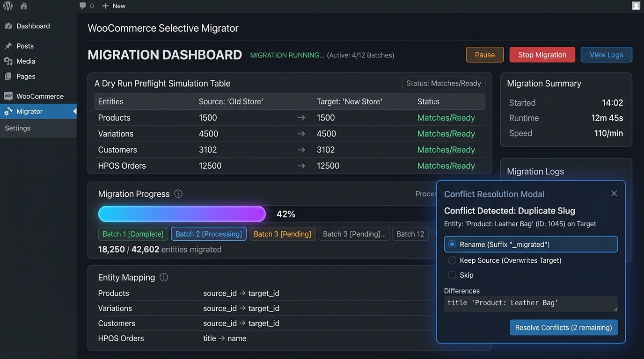Click HPOS Orders status Matches/Ready
Screen dimensions: 644x359
[446, 165]
